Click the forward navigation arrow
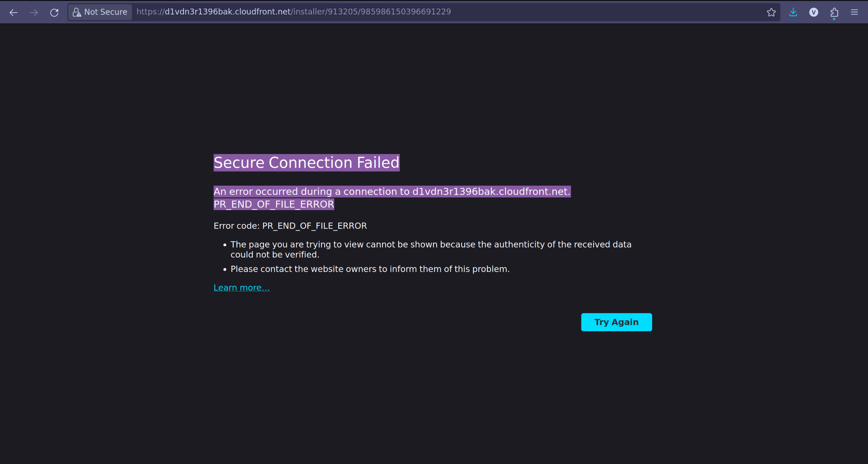This screenshot has width=868, height=464. click(34, 12)
